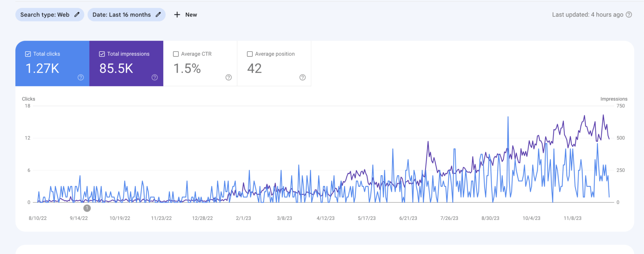This screenshot has height=254, width=644.
Task: Select the 1.27K total clicks value
Action: (x=42, y=69)
